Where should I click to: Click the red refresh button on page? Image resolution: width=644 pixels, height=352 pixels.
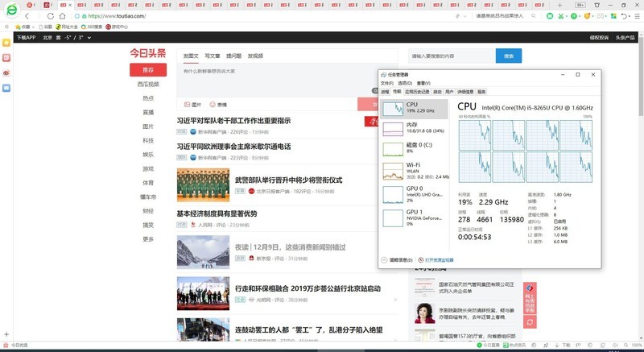(530, 322)
